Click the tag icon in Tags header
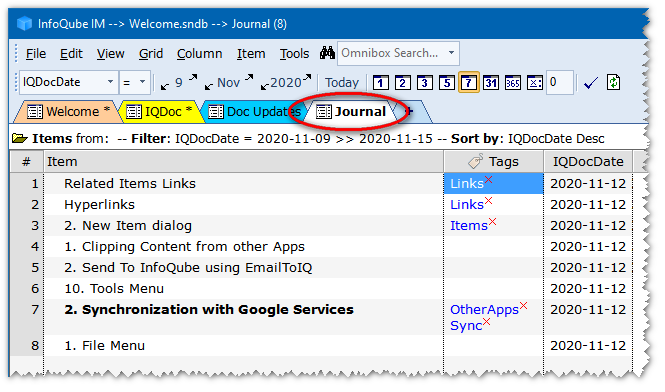 (x=475, y=161)
